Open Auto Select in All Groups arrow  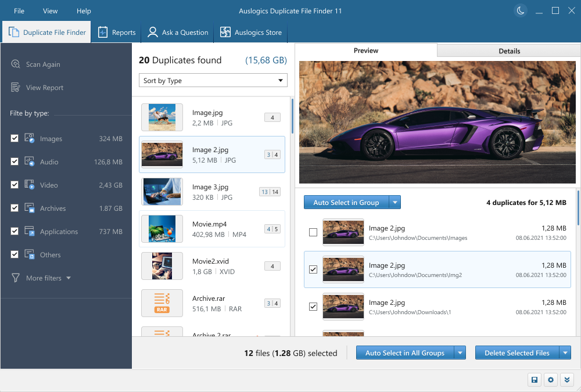460,353
